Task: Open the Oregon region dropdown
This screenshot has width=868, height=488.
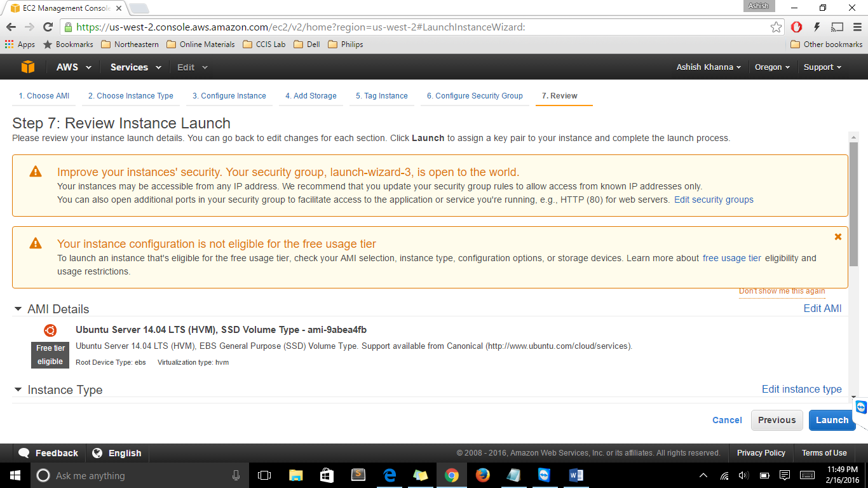Action: pyautogui.click(x=772, y=67)
